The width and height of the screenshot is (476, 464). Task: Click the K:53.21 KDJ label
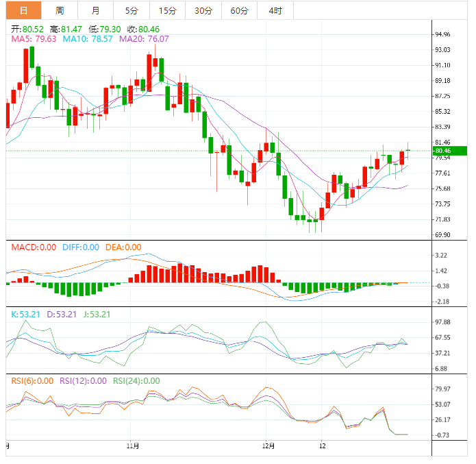point(24,315)
